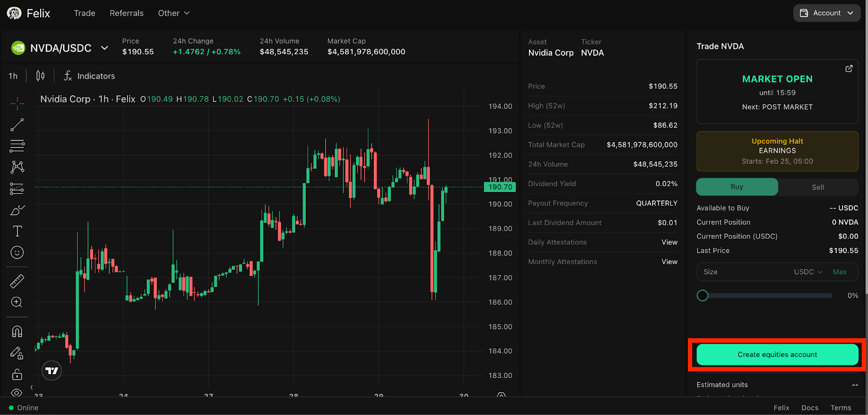The width and height of the screenshot is (868, 415).
Task: Select the trend line drawing tool
Action: [x=17, y=125]
